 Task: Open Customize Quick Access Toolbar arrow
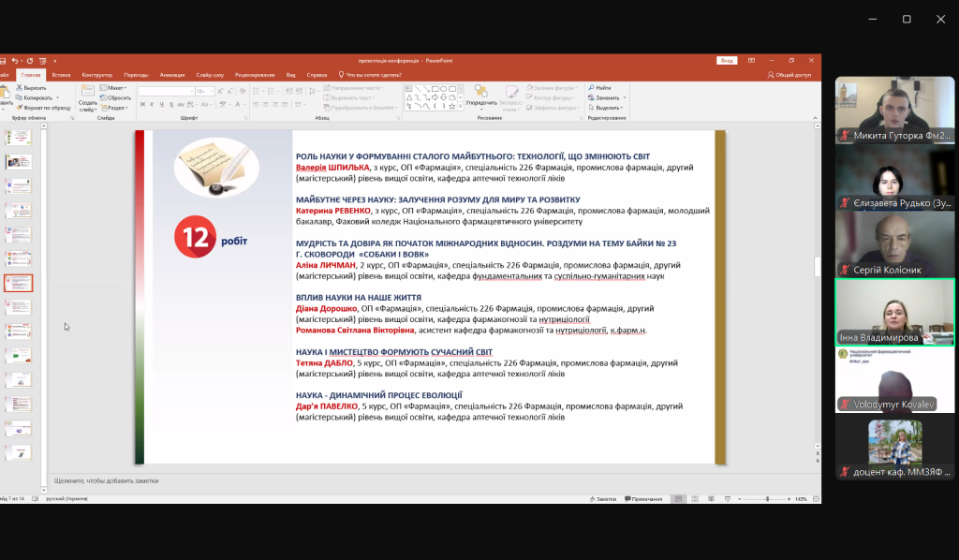[54, 61]
